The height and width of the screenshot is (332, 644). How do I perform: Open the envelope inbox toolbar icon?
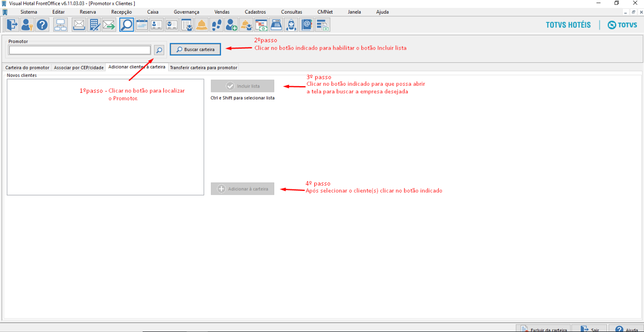[x=79, y=25]
